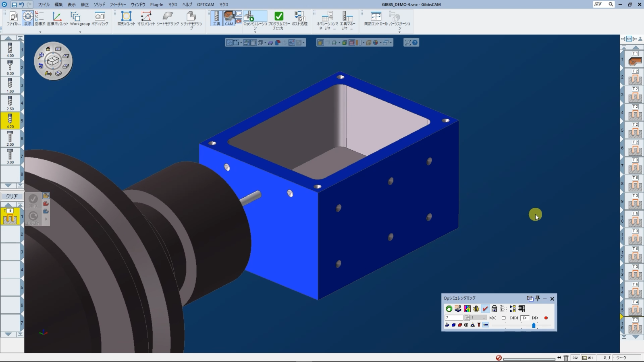Viewport: 644px width, 362px height.
Task: Select the T7 operation tile
Action: point(635,325)
